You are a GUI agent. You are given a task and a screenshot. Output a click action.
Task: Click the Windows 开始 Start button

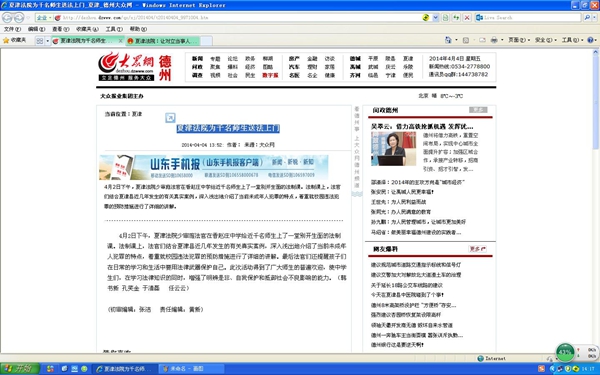(20, 369)
